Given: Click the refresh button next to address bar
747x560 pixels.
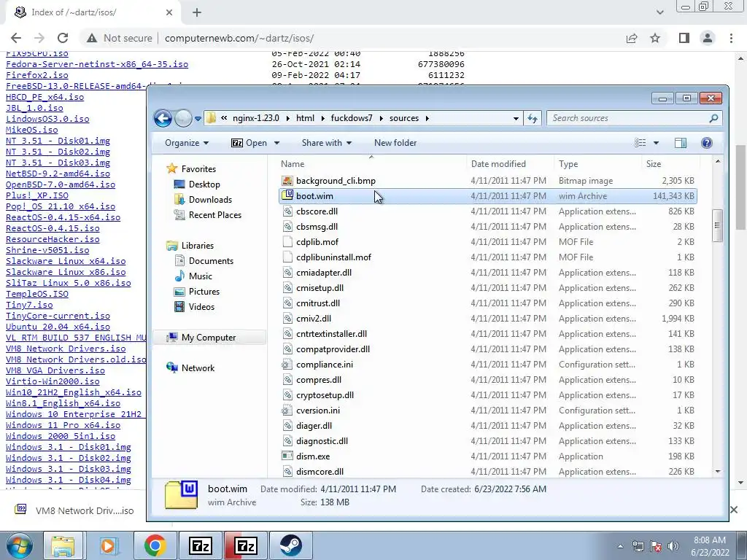Looking at the screenshot, I should click(x=532, y=118).
